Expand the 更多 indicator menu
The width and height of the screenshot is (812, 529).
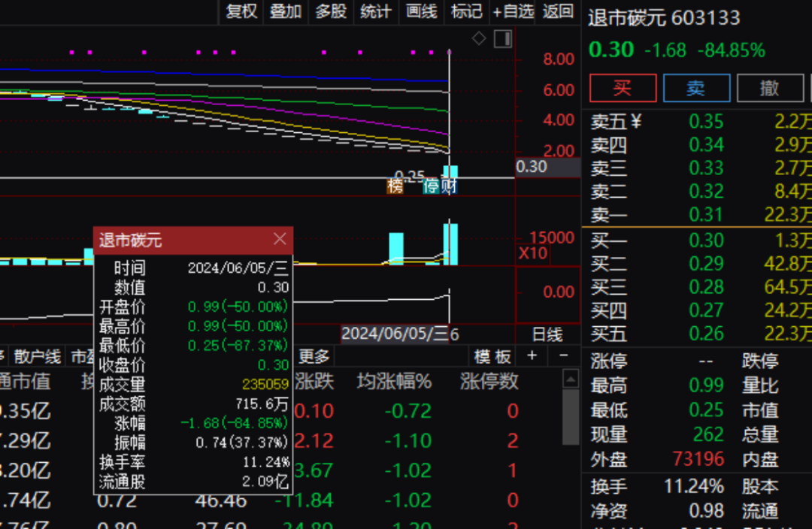coord(314,357)
